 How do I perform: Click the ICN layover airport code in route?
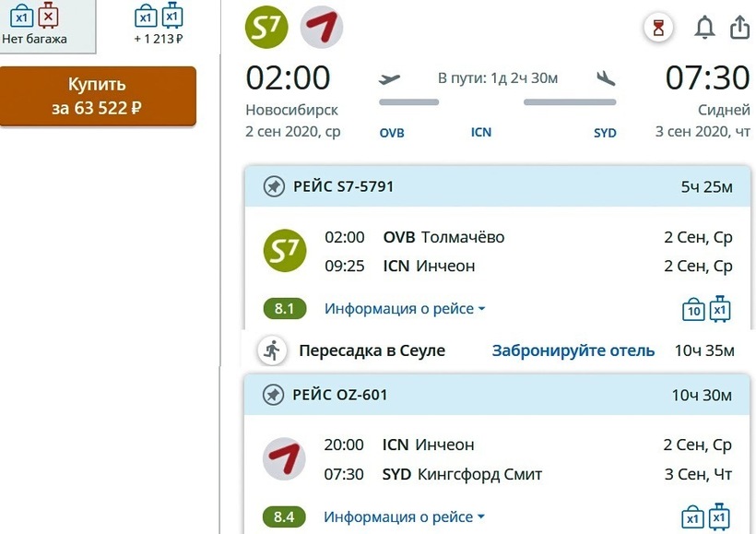point(481,133)
